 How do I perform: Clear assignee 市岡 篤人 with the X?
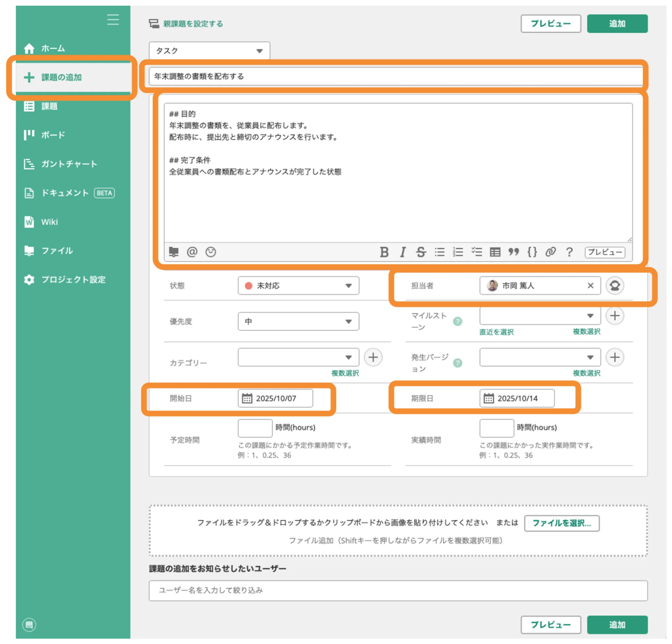(590, 285)
